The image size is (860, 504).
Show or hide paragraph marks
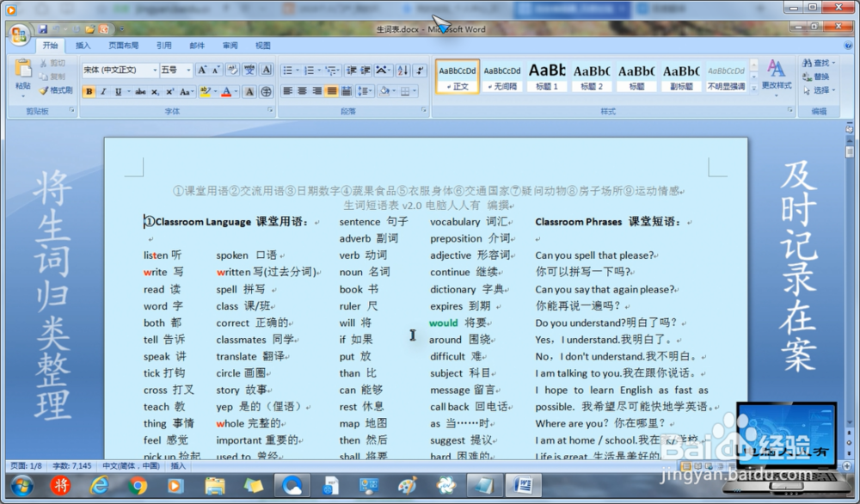pos(420,71)
